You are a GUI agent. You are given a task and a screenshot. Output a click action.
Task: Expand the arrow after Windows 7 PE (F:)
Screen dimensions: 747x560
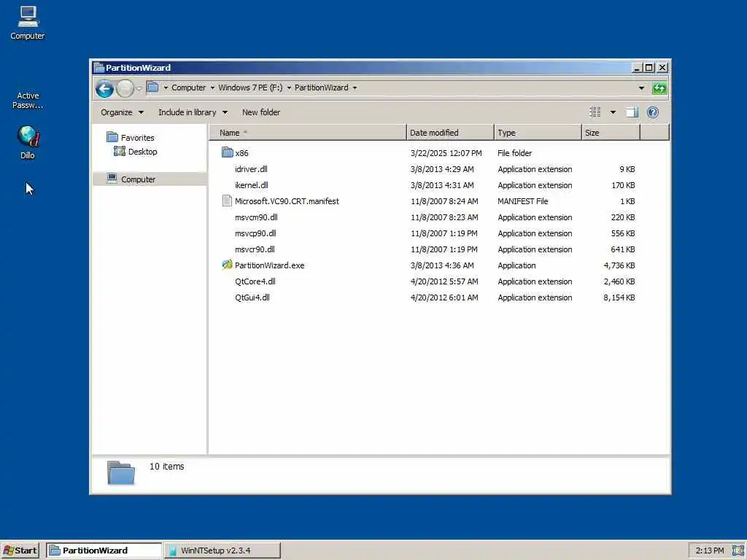click(289, 87)
